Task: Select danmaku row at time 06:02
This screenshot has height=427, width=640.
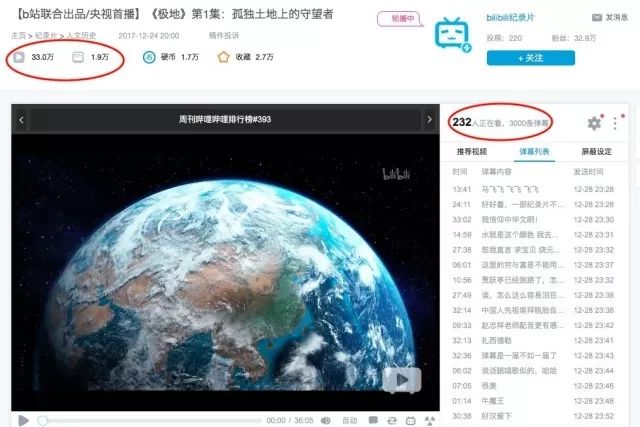Action: [x=533, y=371]
